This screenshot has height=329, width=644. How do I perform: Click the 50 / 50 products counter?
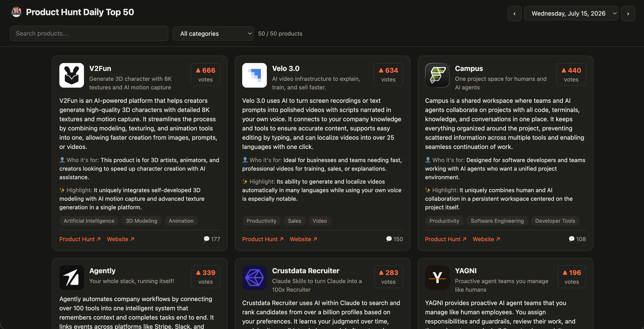pyautogui.click(x=280, y=33)
